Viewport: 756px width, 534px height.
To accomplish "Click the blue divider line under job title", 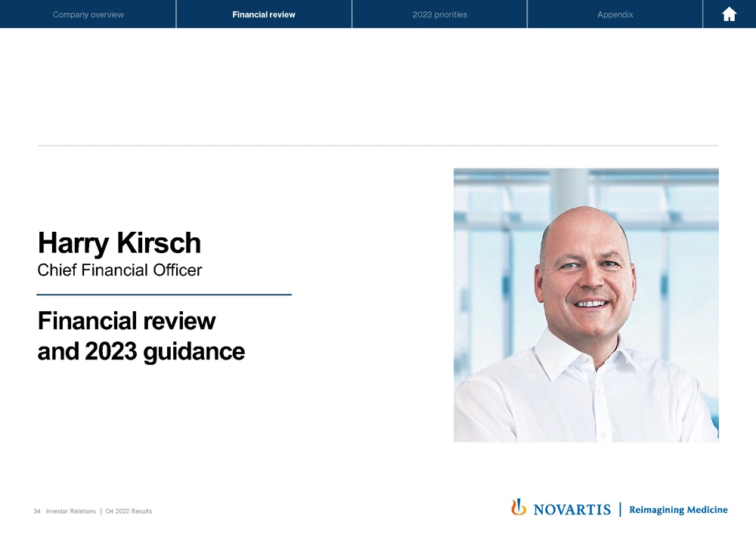I will 164,295.
